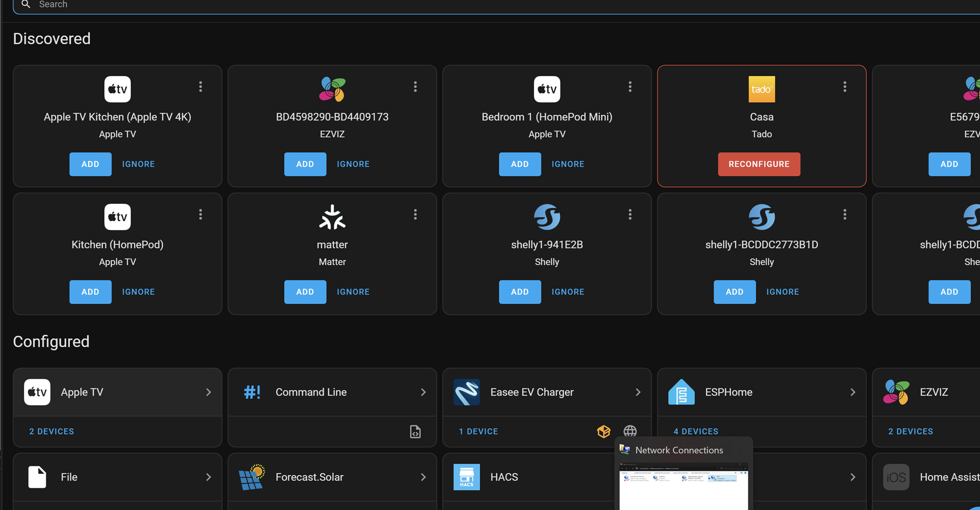Click Easee EV Charger custom integration box icon
980x510 pixels.
[604, 431]
